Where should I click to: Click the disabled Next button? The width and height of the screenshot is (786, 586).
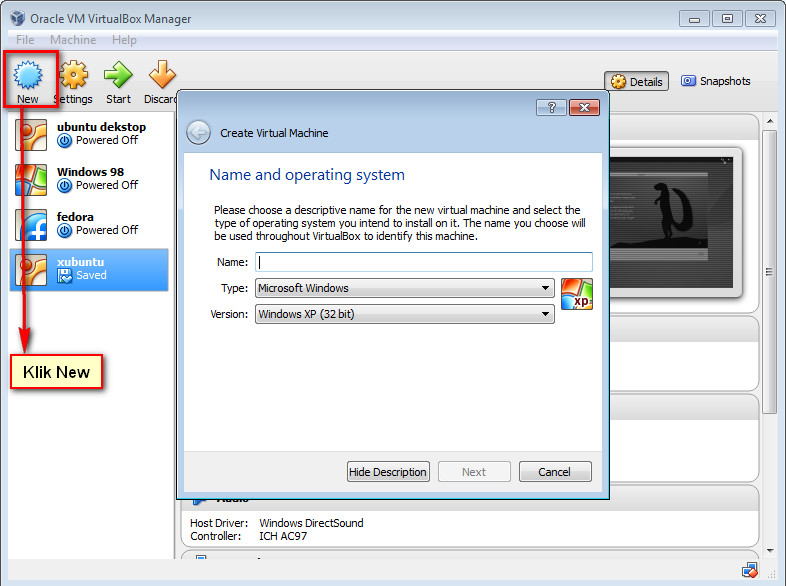pyautogui.click(x=474, y=472)
